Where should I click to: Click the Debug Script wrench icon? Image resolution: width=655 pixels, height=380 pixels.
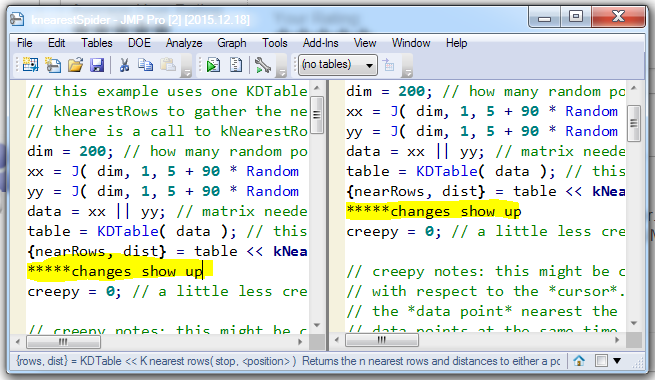pyautogui.click(x=263, y=65)
